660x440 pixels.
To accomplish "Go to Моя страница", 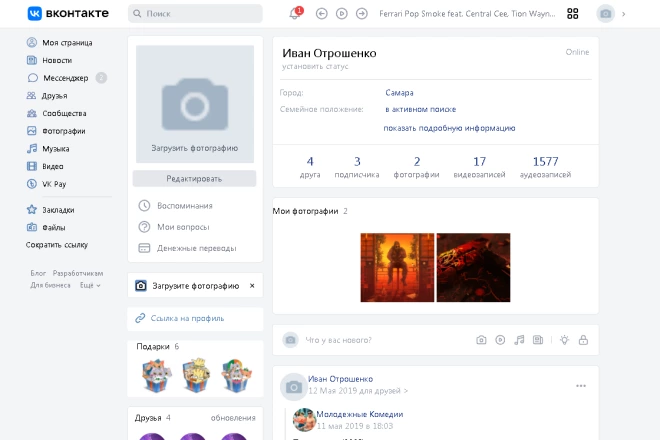I will point(59,43).
